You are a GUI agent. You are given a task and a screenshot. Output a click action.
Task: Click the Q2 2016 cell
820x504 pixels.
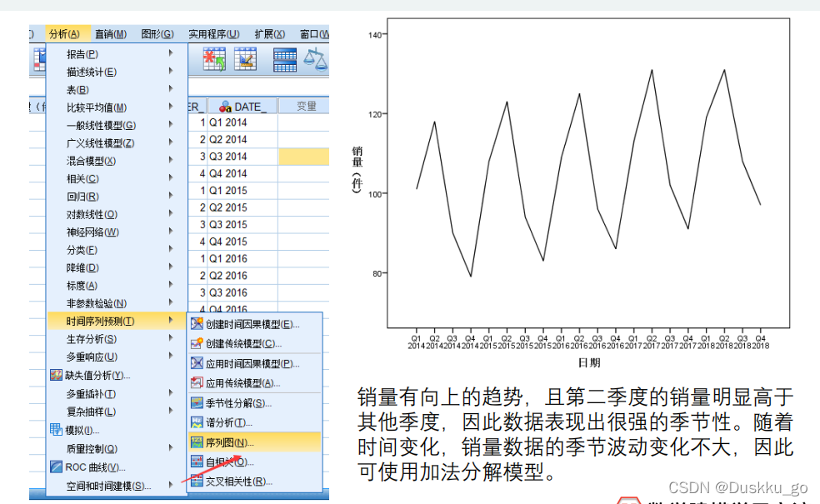[x=242, y=276]
